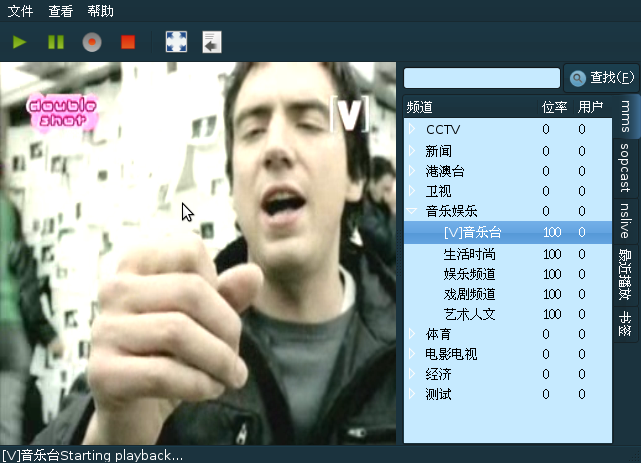The image size is (641, 463).
Task: Click the 100 bitrate value of 生活时尚
Action: (552, 254)
